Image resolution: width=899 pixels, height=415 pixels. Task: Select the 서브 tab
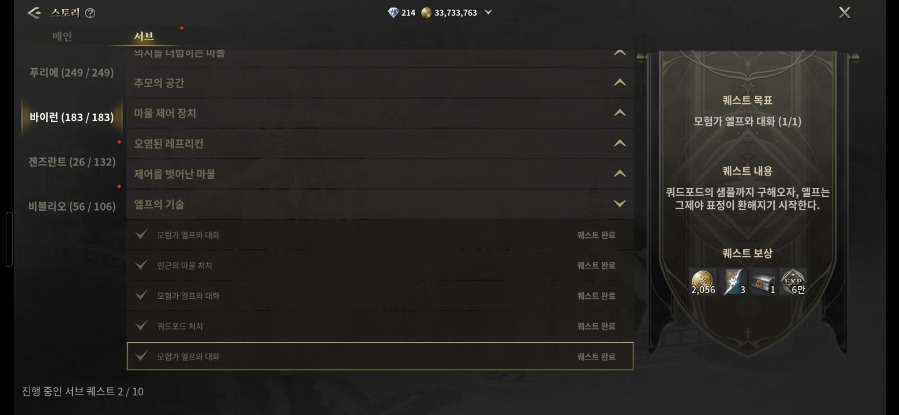(144, 37)
